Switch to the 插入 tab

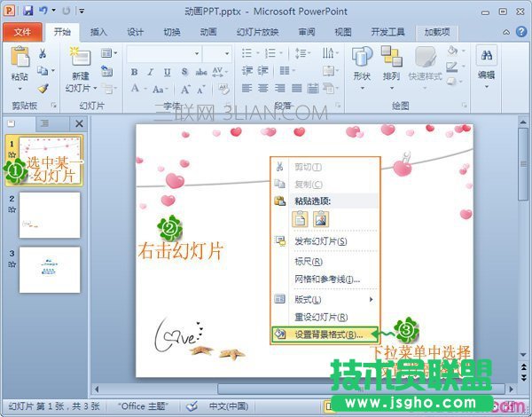(98, 32)
